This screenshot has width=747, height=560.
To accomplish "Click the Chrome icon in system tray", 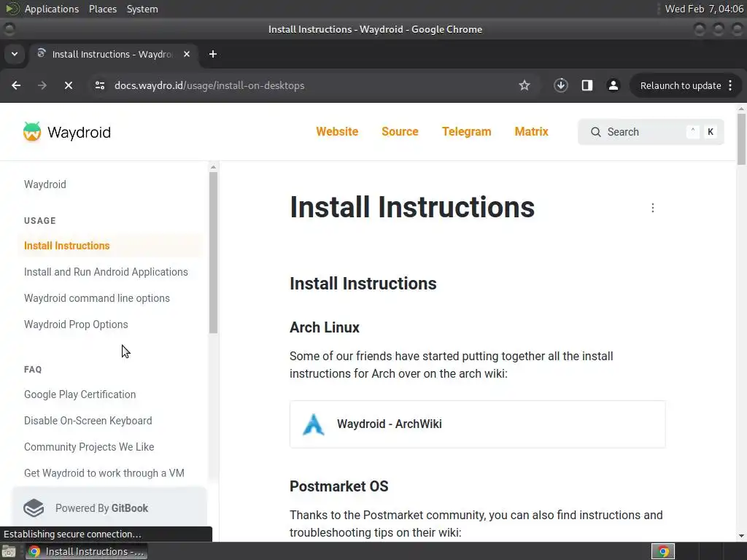I will (x=663, y=551).
